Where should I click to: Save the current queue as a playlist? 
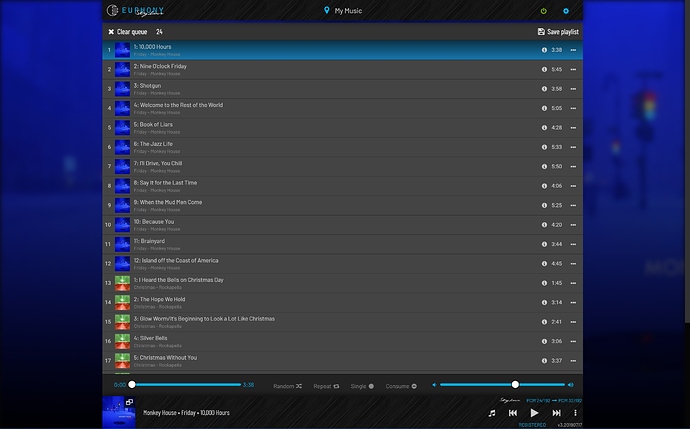(x=558, y=32)
